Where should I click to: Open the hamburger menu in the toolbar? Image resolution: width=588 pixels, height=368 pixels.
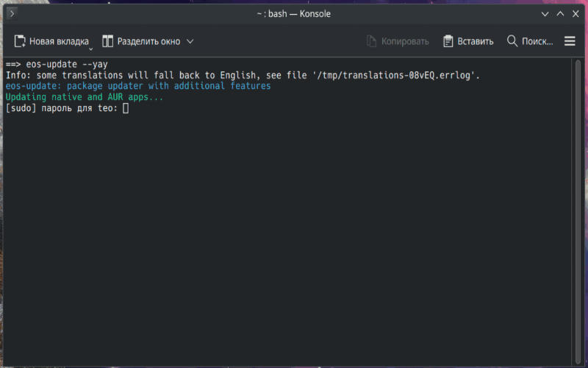tap(570, 41)
